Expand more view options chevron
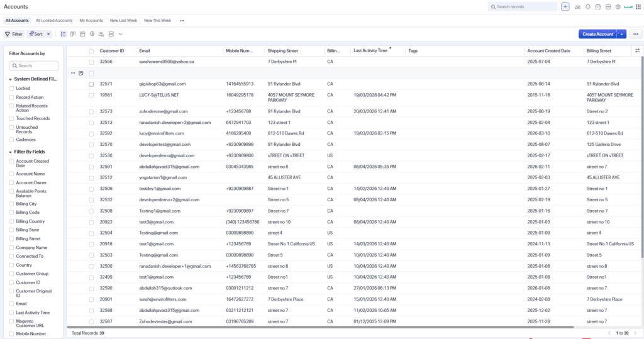This screenshot has height=339, width=644. pyautogui.click(x=120, y=34)
